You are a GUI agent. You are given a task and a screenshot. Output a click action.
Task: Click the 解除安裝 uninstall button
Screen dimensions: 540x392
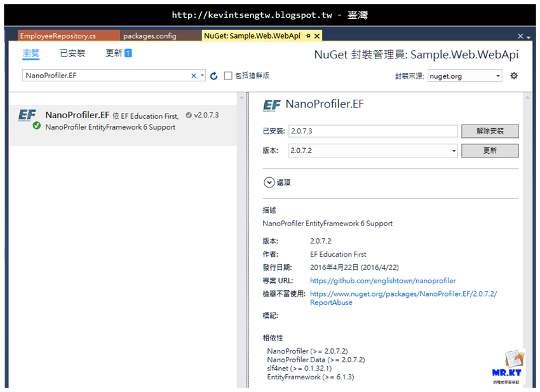(490, 131)
